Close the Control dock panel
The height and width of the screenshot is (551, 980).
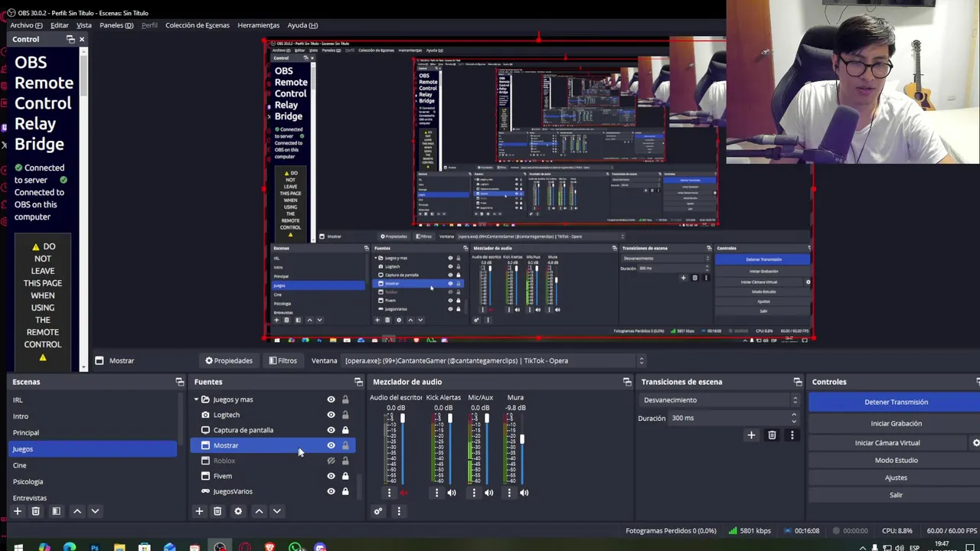click(82, 39)
